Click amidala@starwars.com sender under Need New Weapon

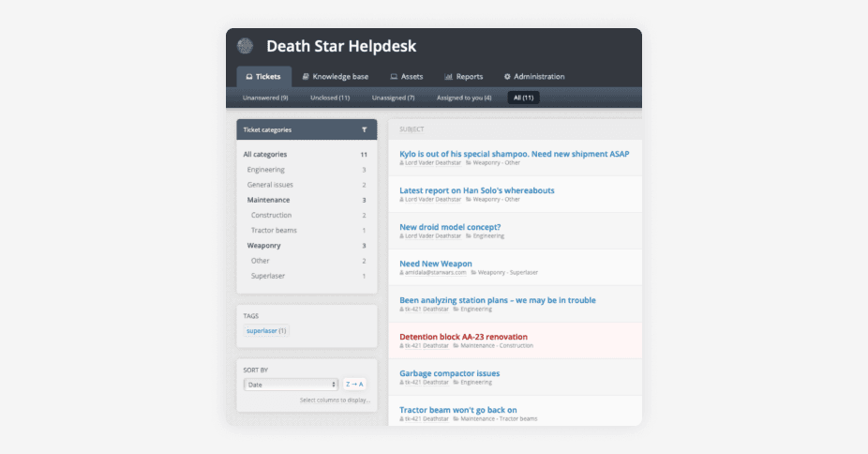tap(435, 272)
